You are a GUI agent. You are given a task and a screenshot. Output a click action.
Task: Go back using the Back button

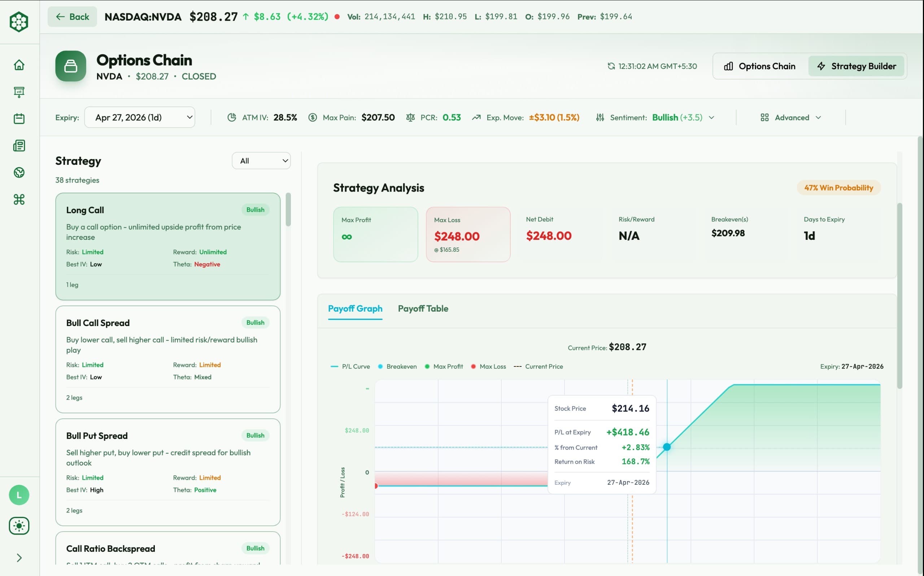coord(72,17)
